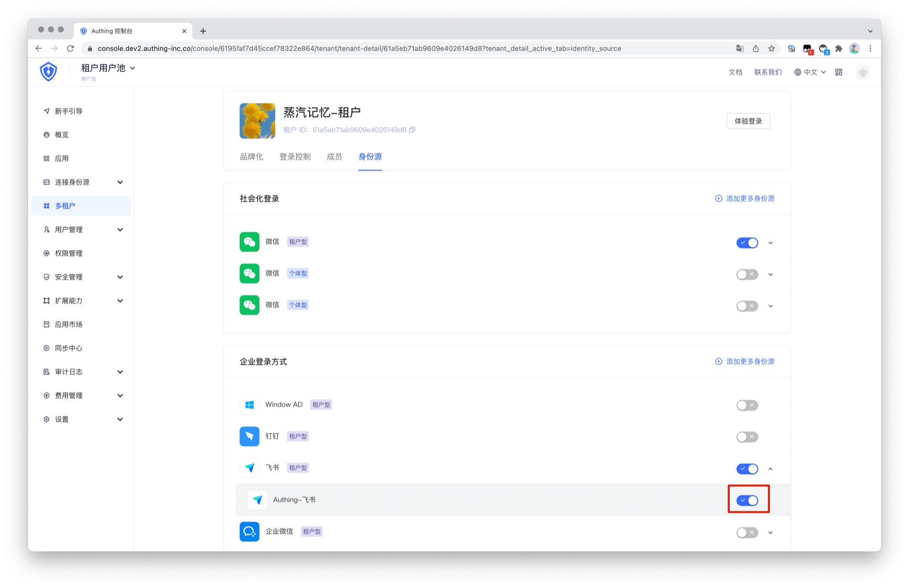The width and height of the screenshot is (909, 588).
Task: Click the 企业微信 logo icon
Action: click(249, 531)
